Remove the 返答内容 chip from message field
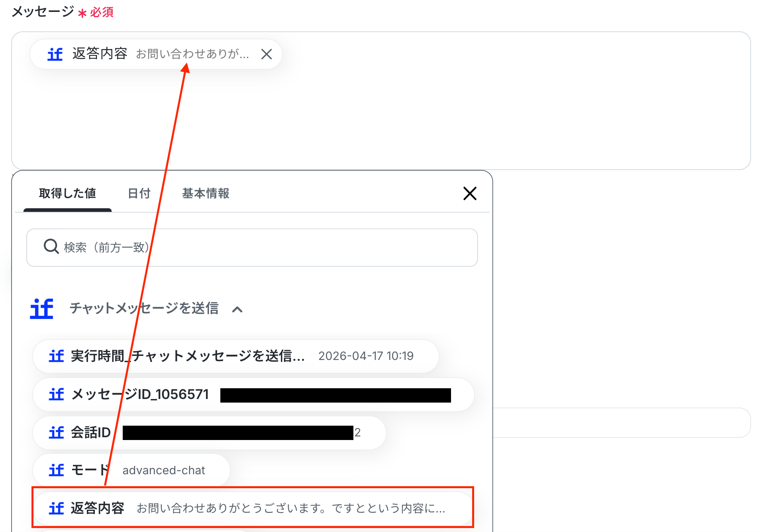The width and height of the screenshot is (761, 532). (267, 54)
